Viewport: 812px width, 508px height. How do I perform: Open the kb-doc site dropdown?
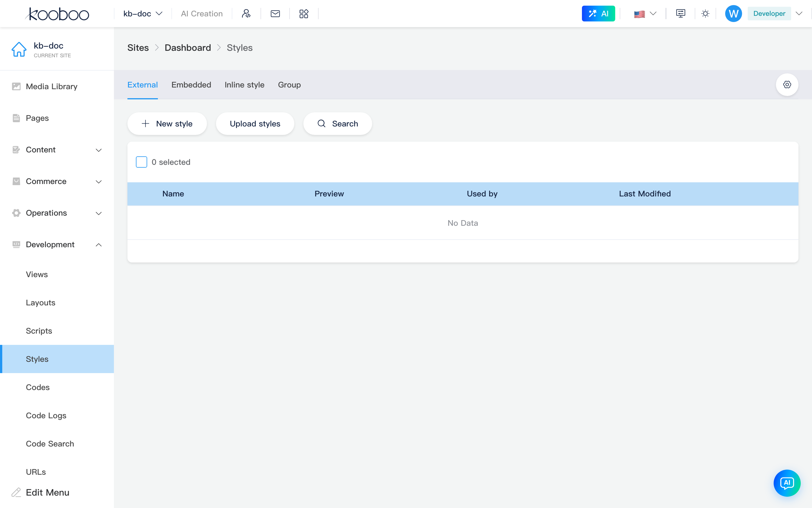pos(143,14)
